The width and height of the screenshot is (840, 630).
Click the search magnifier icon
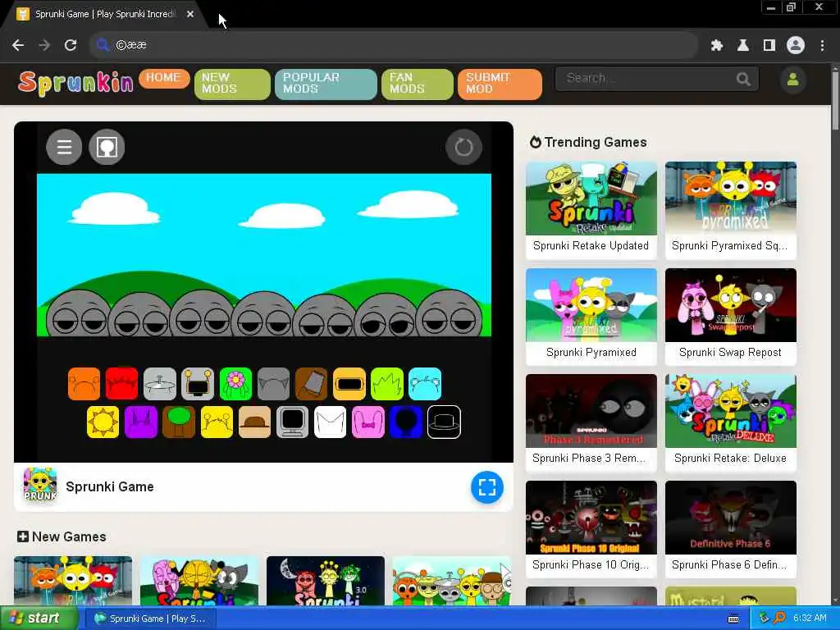pos(743,80)
